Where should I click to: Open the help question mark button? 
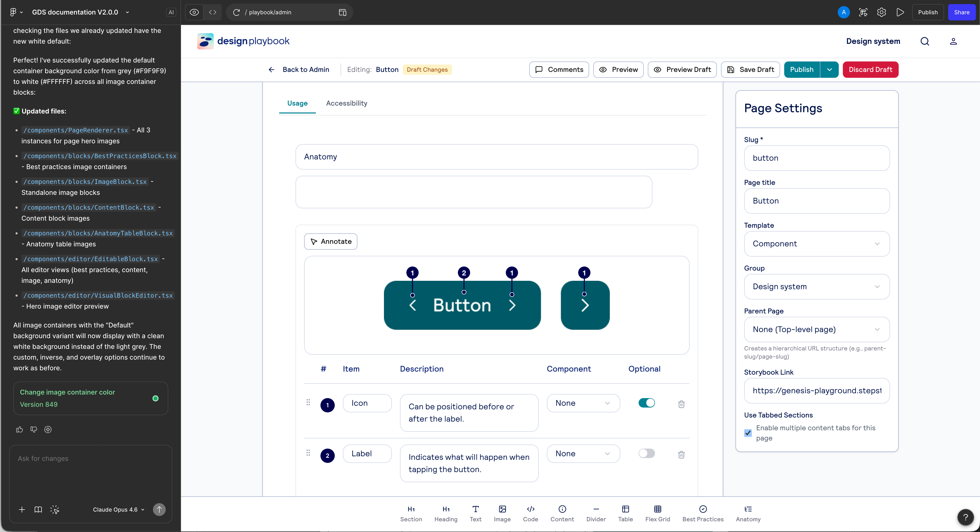click(x=965, y=517)
